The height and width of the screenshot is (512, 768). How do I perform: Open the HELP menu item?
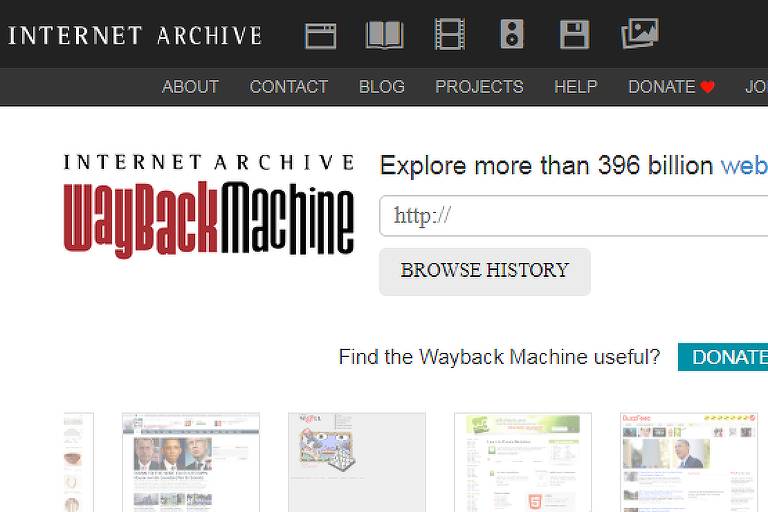click(x=576, y=87)
